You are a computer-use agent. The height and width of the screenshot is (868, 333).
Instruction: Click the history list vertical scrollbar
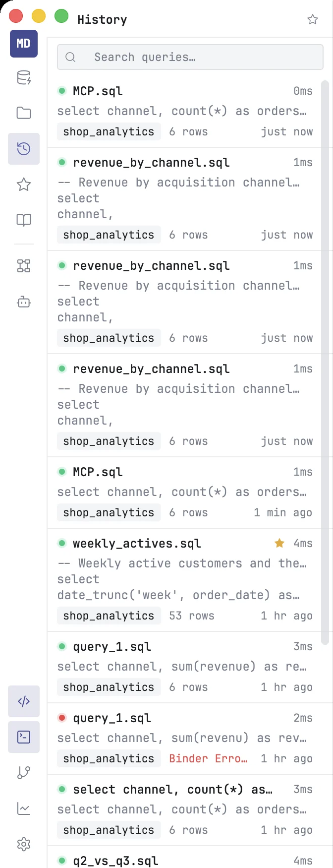(x=326, y=363)
